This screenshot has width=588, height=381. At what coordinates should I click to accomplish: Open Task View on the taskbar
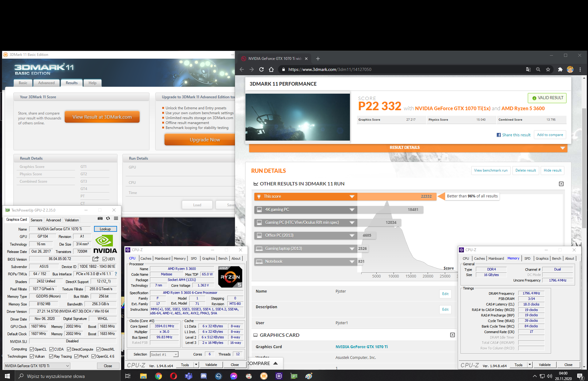[x=128, y=376]
